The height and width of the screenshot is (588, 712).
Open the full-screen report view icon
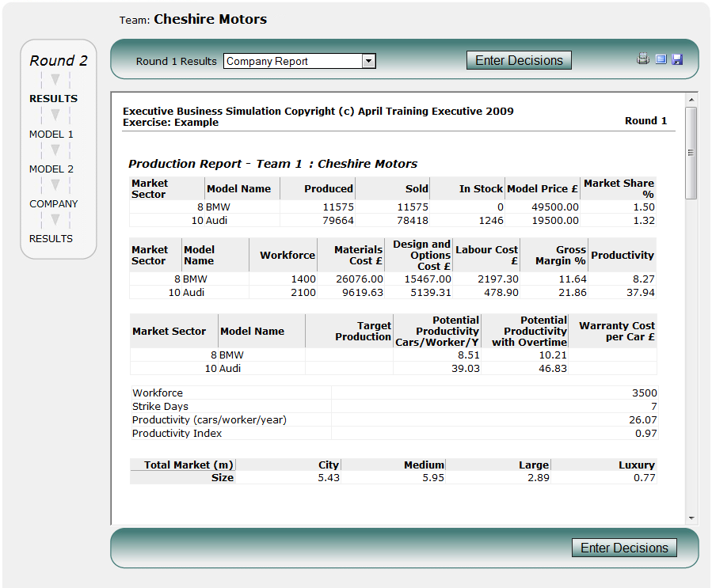point(661,59)
